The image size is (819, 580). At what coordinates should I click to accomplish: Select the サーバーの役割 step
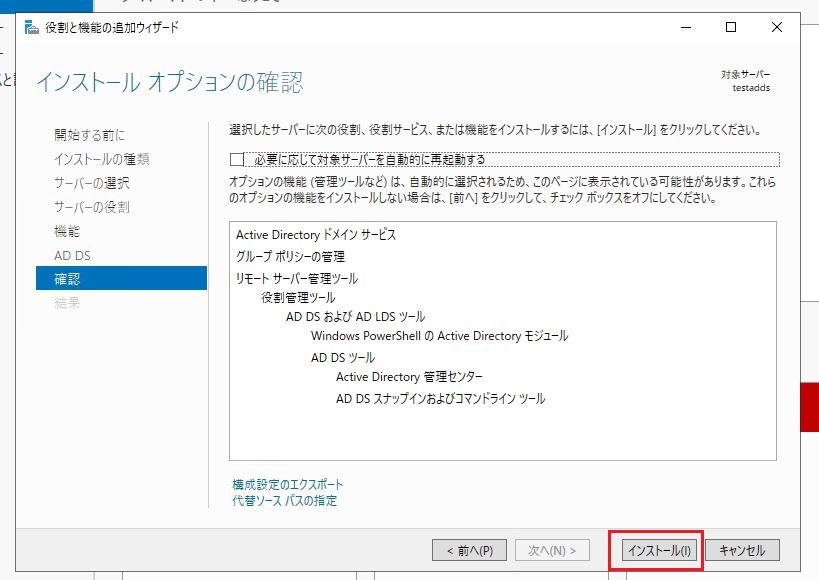click(92, 207)
